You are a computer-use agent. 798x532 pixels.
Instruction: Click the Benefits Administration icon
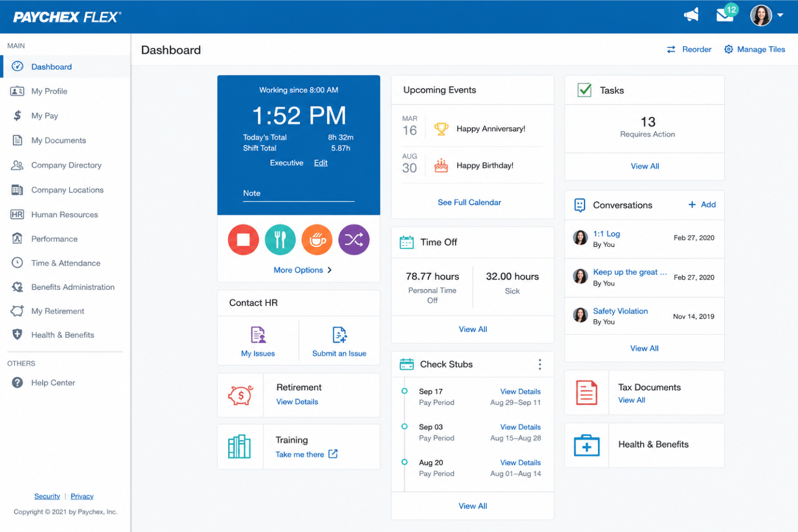point(17,287)
